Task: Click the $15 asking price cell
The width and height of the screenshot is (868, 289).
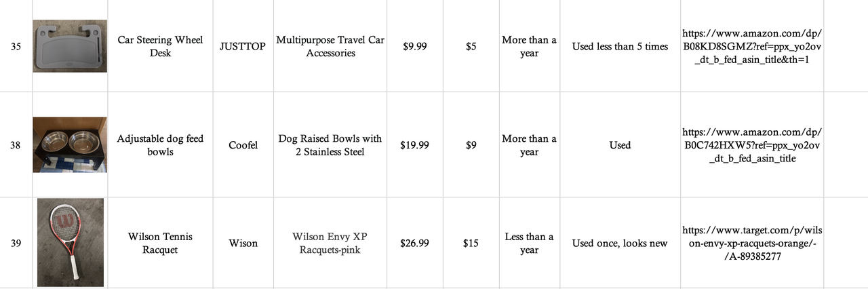Action: (x=471, y=244)
